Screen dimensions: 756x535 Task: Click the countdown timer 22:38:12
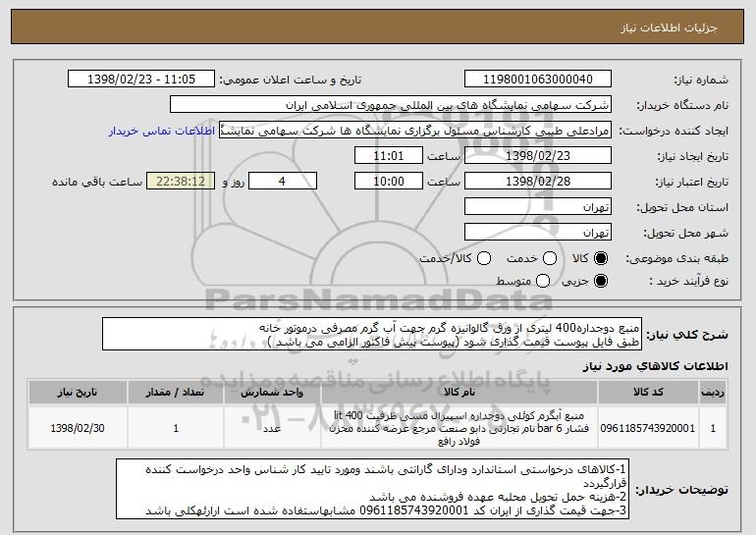[181, 182]
